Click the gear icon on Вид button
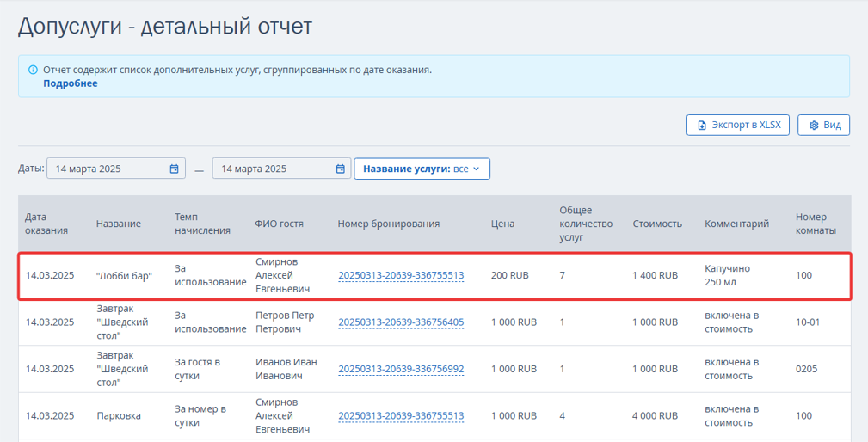This screenshot has width=868, height=442. [813, 125]
